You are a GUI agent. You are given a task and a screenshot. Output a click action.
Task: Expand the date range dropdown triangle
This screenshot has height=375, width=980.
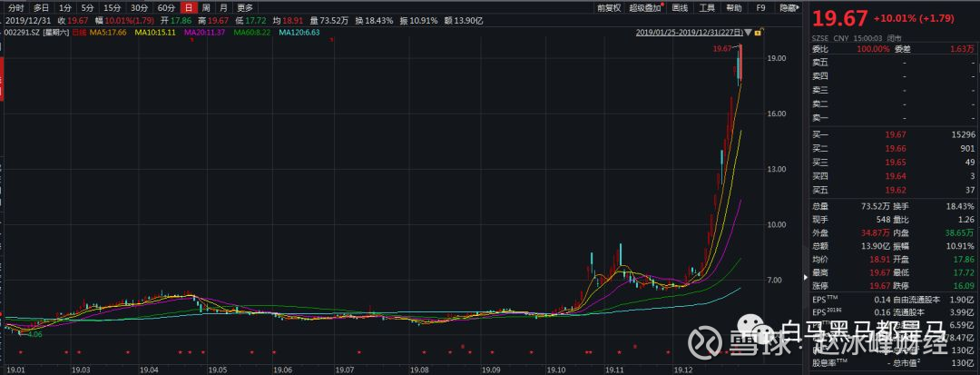click(x=748, y=33)
